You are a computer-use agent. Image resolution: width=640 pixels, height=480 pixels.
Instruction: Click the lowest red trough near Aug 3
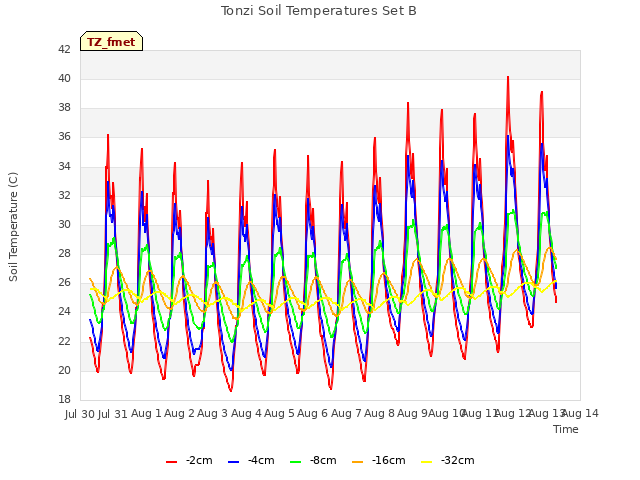coord(231,391)
